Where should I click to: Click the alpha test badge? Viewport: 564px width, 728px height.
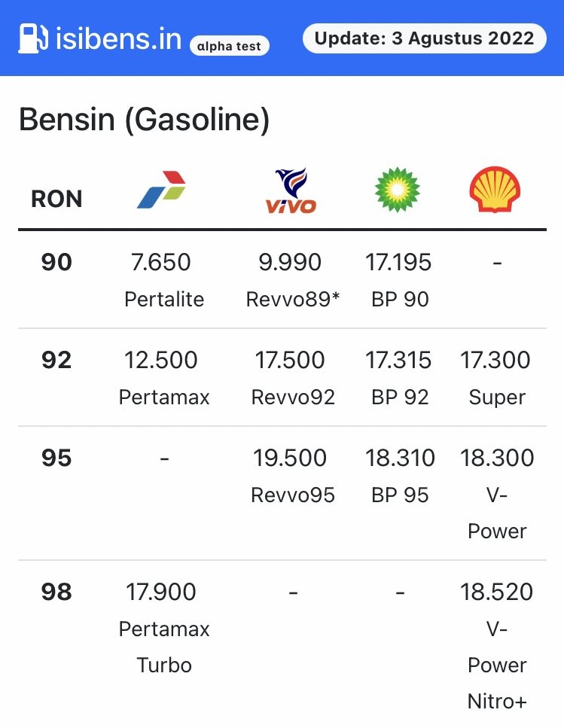click(x=229, y=46)
